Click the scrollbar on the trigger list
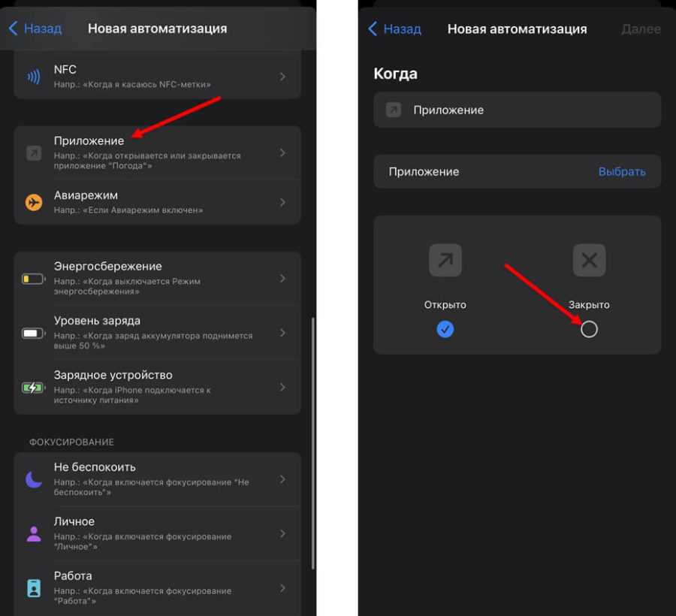The height and width of the screenshot is (616, 676). point(312,443)
